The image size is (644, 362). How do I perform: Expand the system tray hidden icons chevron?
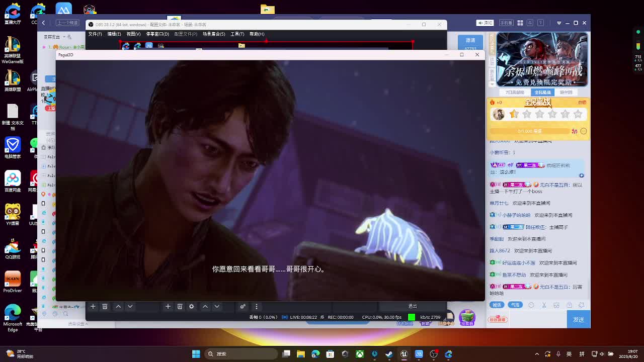(x=537, y=354)
